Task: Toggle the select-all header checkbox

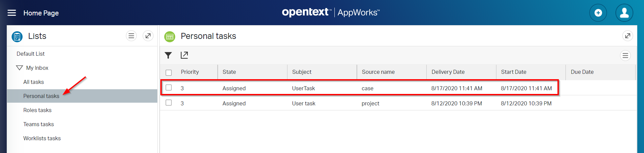Action: click(x=169, y=72)
